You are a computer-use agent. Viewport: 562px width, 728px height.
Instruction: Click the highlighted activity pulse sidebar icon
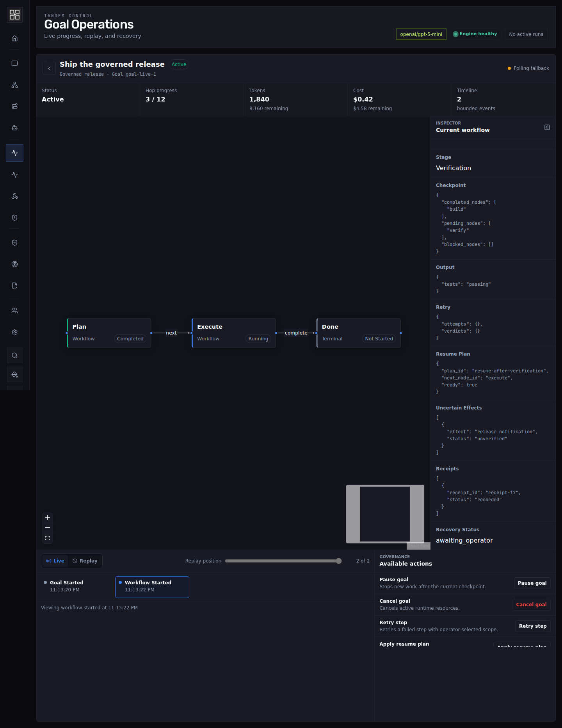pos(14,153)
